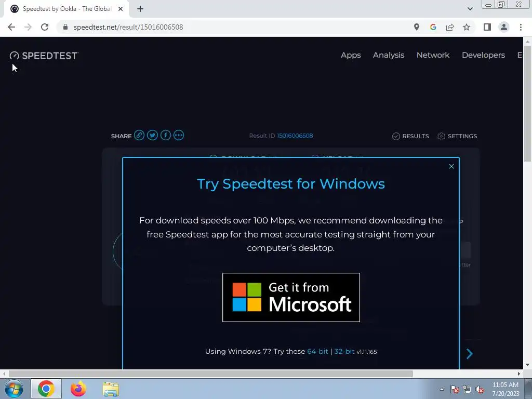The image size is (532, 399).
Task: Click the Get it from Microsoft badge
Action: tap(291, 297)
